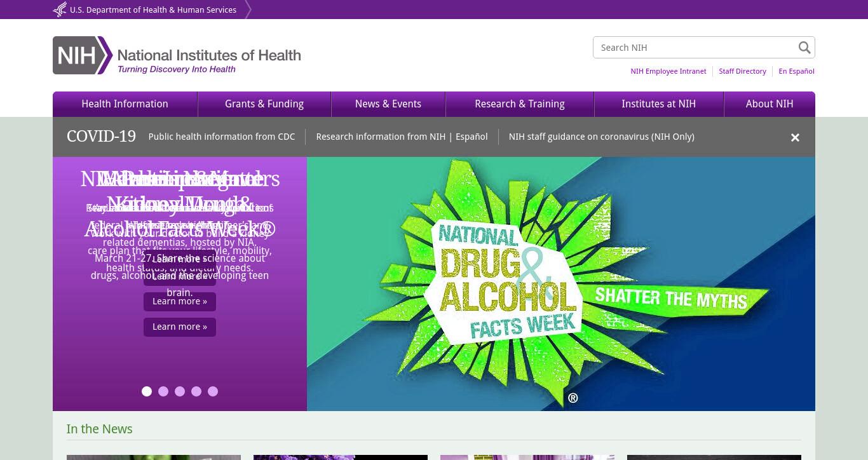Open NIH staff guidance on coronavirus link
868x460 pixels.
pyautogui.click(x=601, y=137)
